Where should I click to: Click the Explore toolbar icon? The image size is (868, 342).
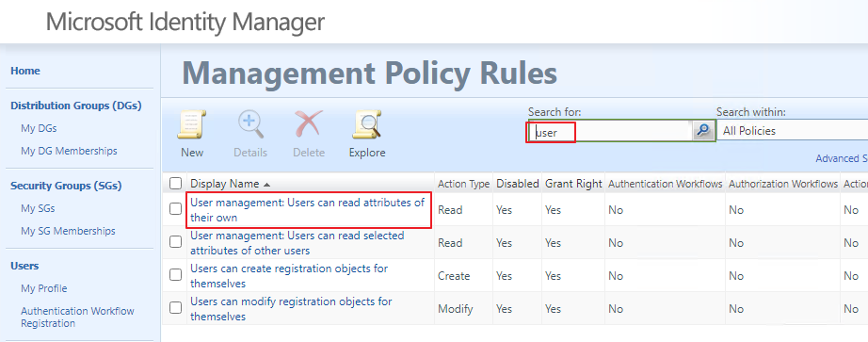tap(367, 124)
